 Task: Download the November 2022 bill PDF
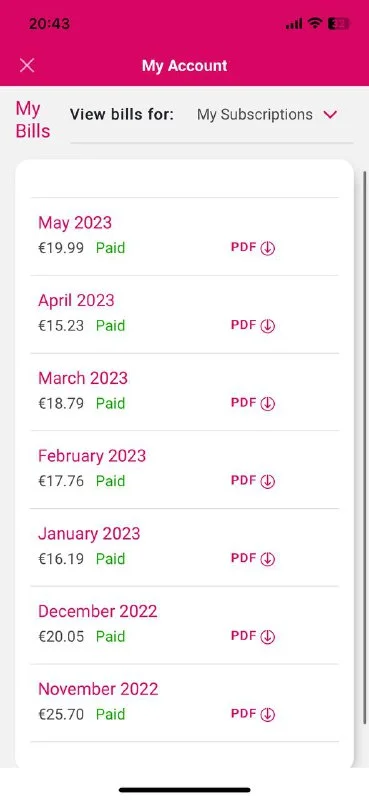pyautogui.click(x=253, y=714)
